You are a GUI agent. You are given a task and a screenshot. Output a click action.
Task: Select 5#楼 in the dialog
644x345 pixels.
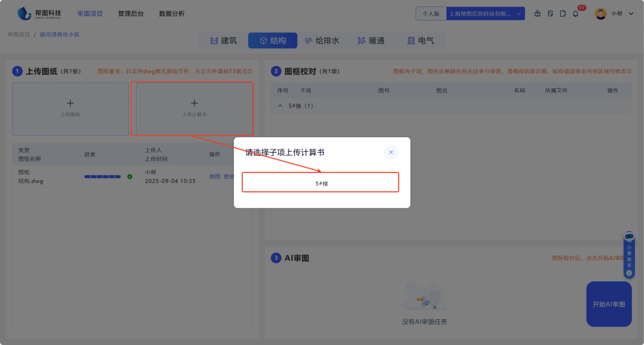click(321, 183)
